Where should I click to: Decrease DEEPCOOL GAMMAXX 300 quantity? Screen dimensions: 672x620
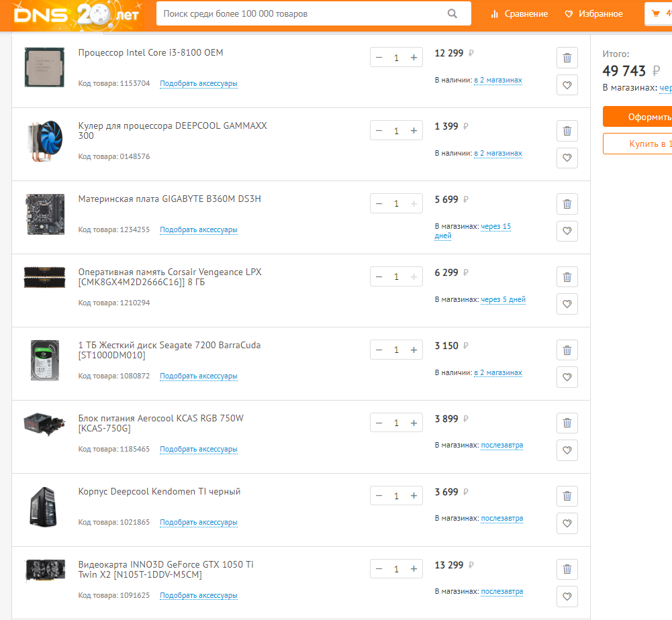379,131
